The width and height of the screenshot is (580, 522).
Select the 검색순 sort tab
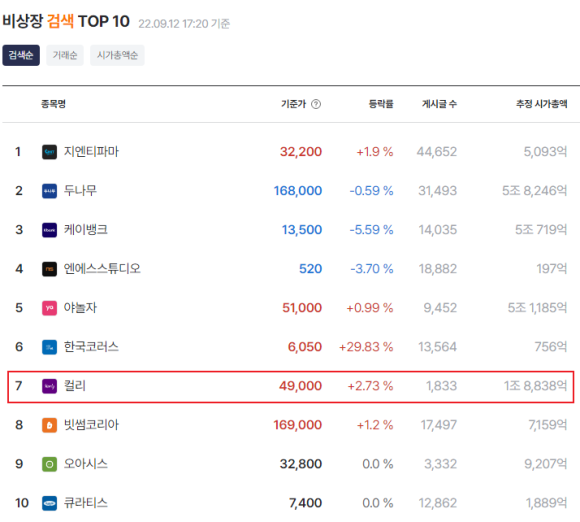21,55
